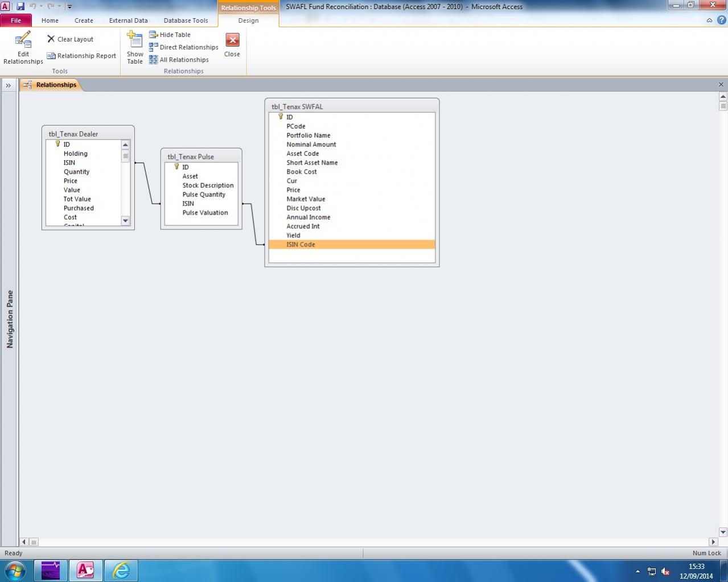This screenshot has height=582, width=728.
Task: Close the Relationships document window X
Action: 721,85
